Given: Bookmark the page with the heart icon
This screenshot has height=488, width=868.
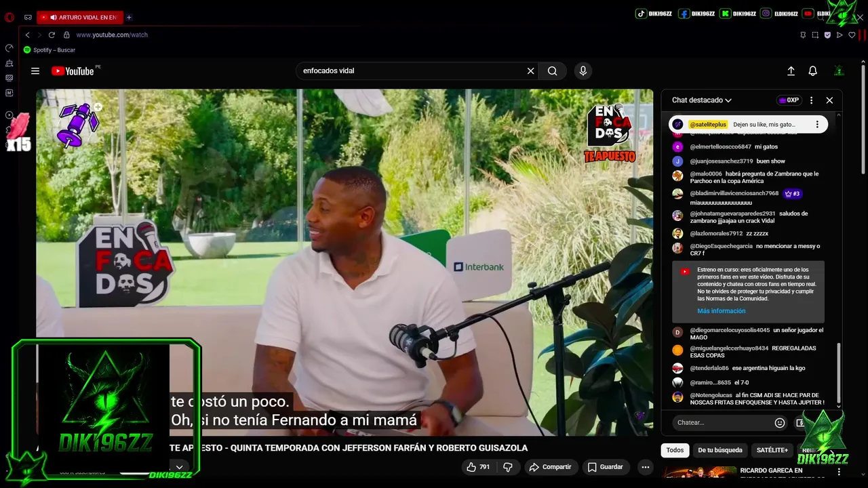Looking at the screenshot, I should click(x=852, y=35).
